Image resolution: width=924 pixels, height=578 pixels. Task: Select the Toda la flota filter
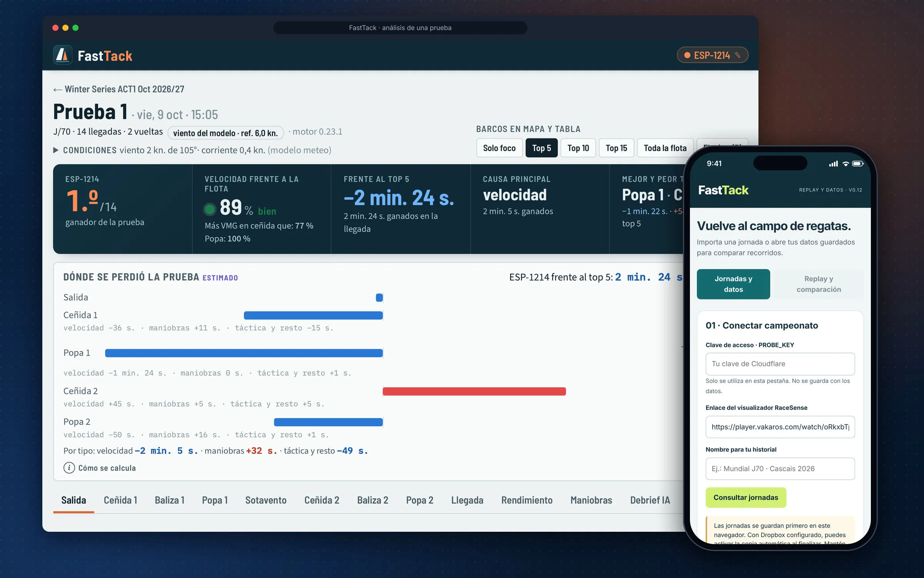pyautogui.click(x=665, y=148)
